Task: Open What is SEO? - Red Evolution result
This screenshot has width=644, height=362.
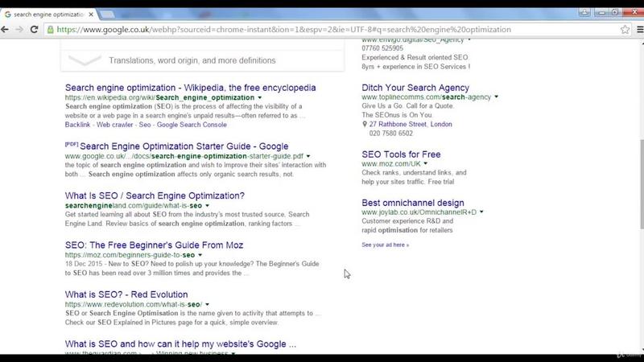Action: (126, 294)
